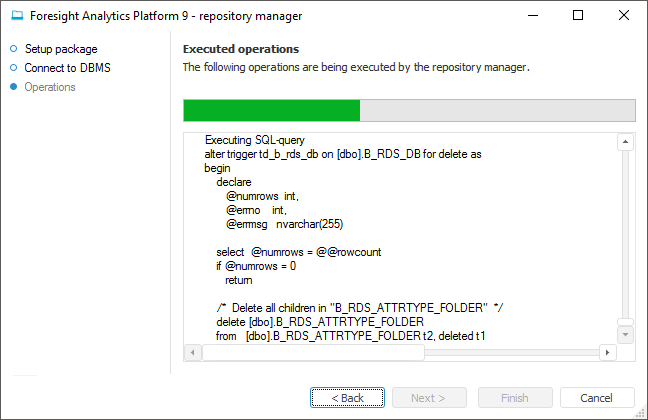
Task: Go back with the Back button
Action: (x=347, y=398)
